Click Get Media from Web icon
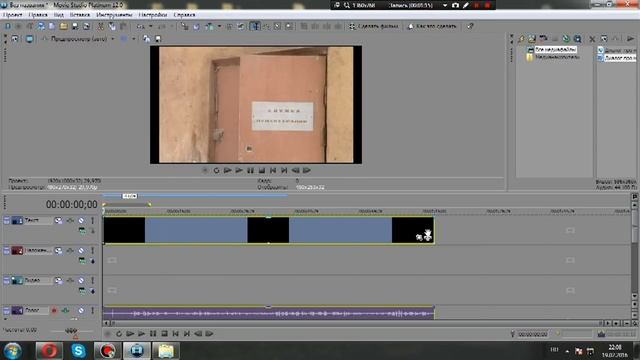Viewport: 640px width, 360px height. click(577, 39)
